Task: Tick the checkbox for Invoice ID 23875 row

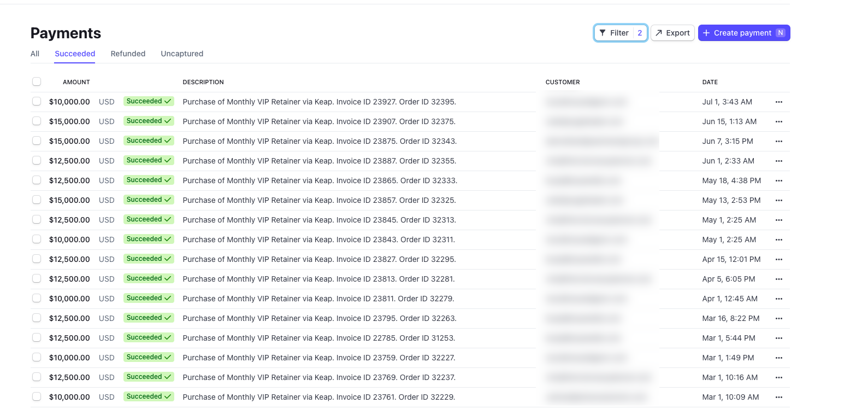Action: [37, 141]
